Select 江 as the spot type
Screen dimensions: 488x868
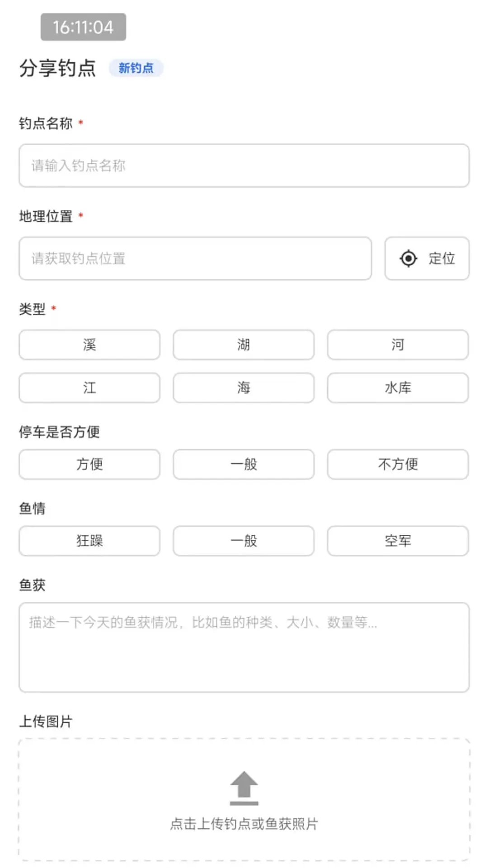point(89,388)
